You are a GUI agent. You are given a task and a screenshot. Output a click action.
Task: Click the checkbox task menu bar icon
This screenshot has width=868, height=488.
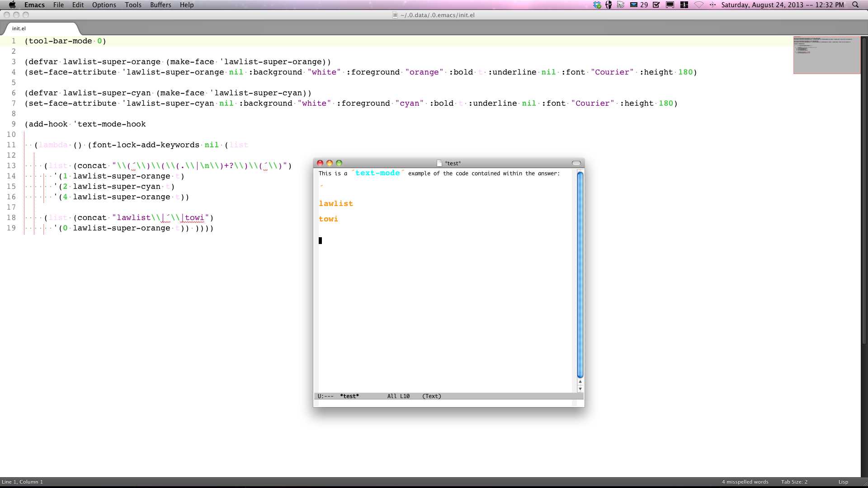tap(656, 5)
